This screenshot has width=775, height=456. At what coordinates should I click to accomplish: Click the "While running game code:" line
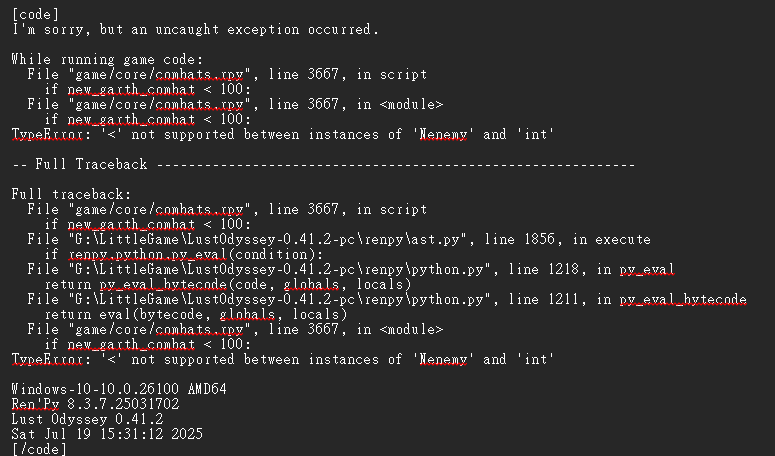pos(107,60)
